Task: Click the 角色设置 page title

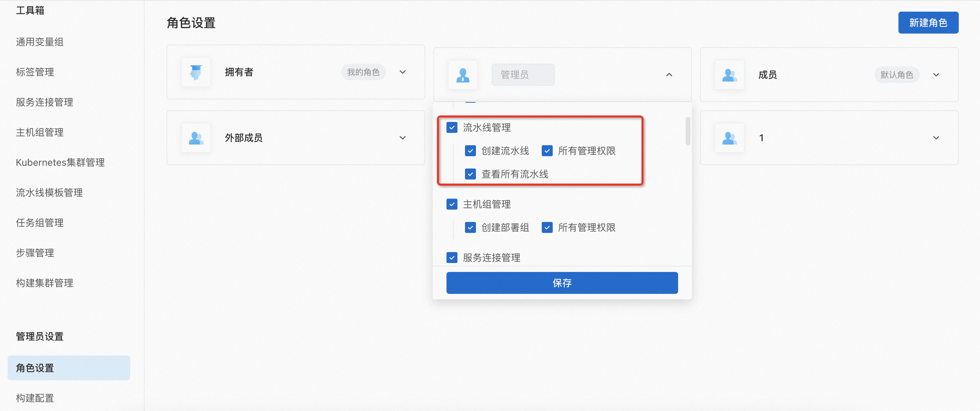Action: [191, 23]
